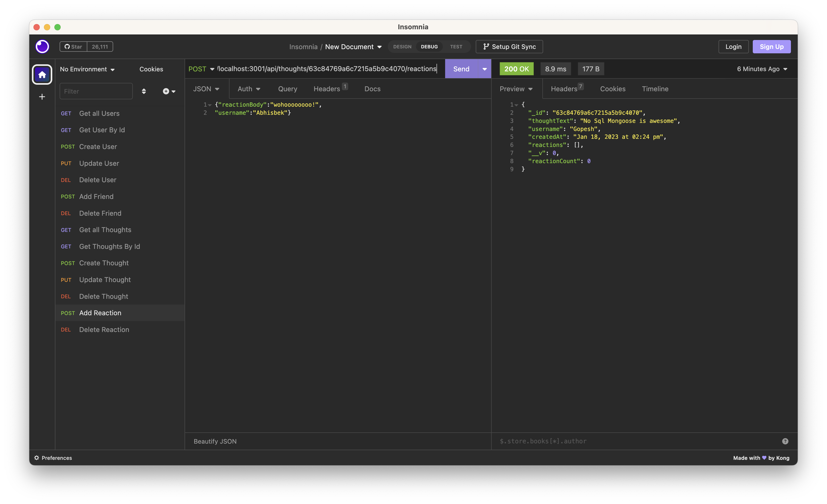Open the Preview mode dropdown
This screenshot has width=827, height=504.
tap(516, 89)
